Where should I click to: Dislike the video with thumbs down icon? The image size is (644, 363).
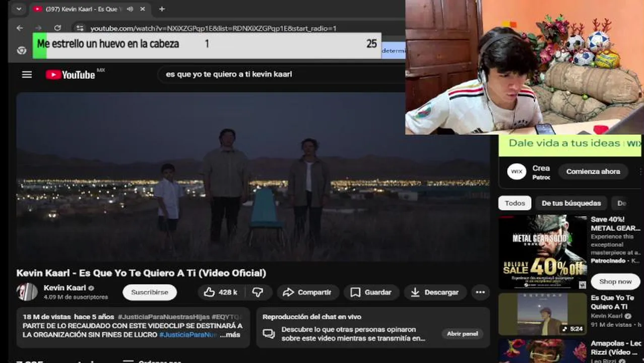257,292
